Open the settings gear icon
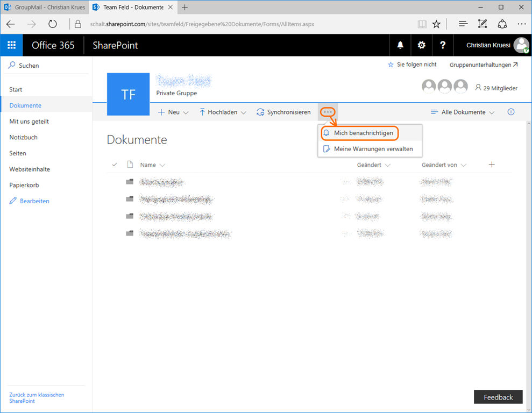532x413 pixels. pyautogui.click(x=422, y=45)
